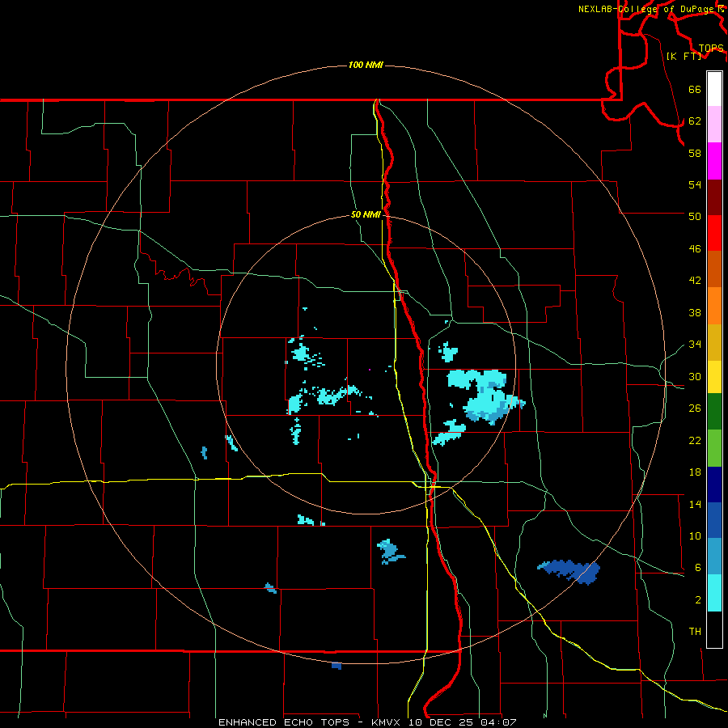Select the light pink legend swatch
728x728 pixels.
click(x=714, y=125)
